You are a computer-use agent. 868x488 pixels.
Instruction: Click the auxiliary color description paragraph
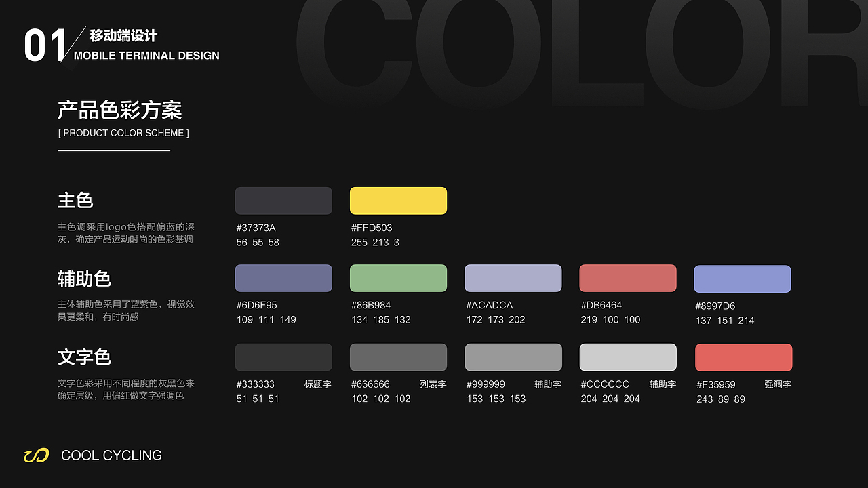(126, 310)
